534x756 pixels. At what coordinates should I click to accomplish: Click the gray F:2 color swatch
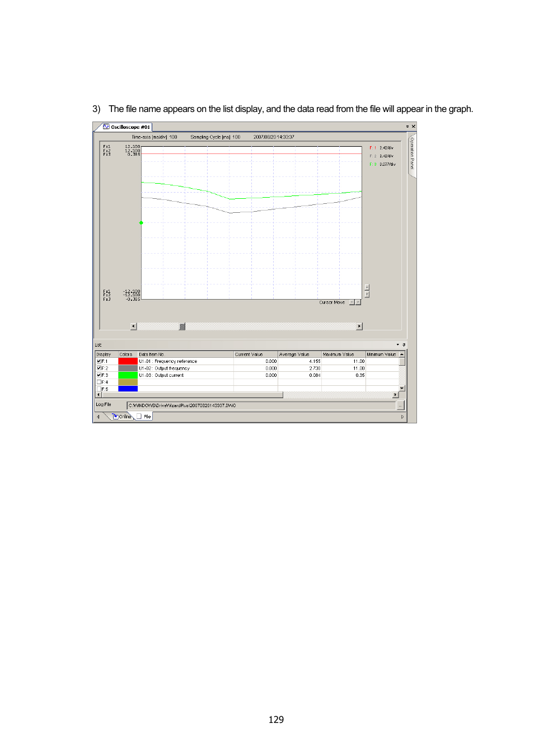coord(128,368)
